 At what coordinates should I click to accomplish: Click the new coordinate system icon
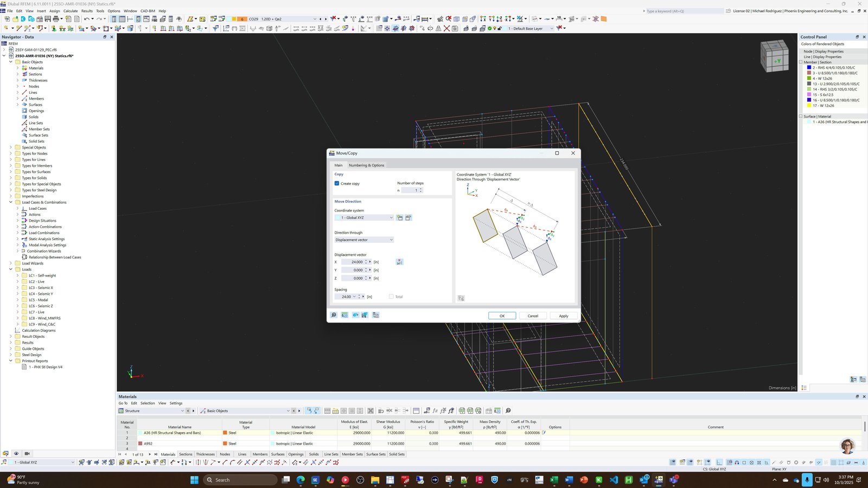pos(400,217)
